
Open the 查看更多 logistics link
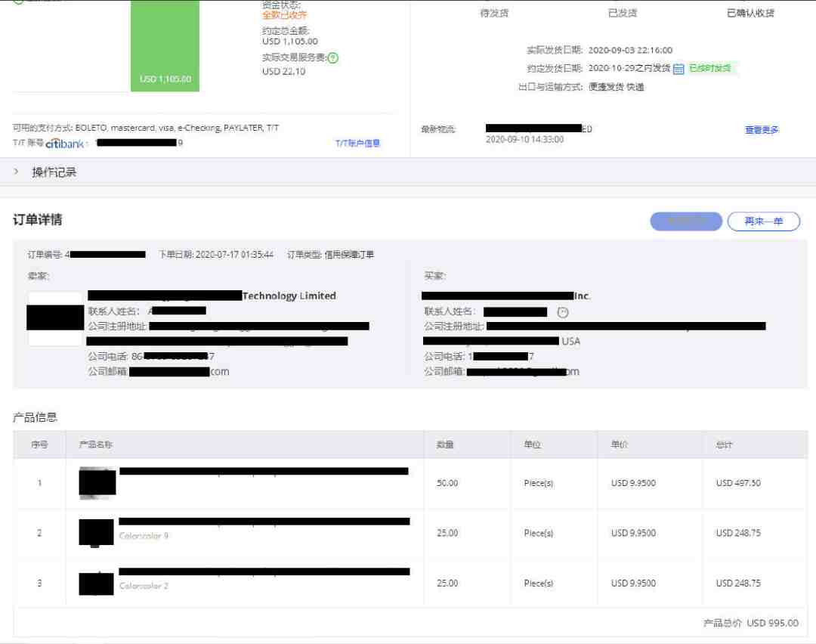(762, 130)
